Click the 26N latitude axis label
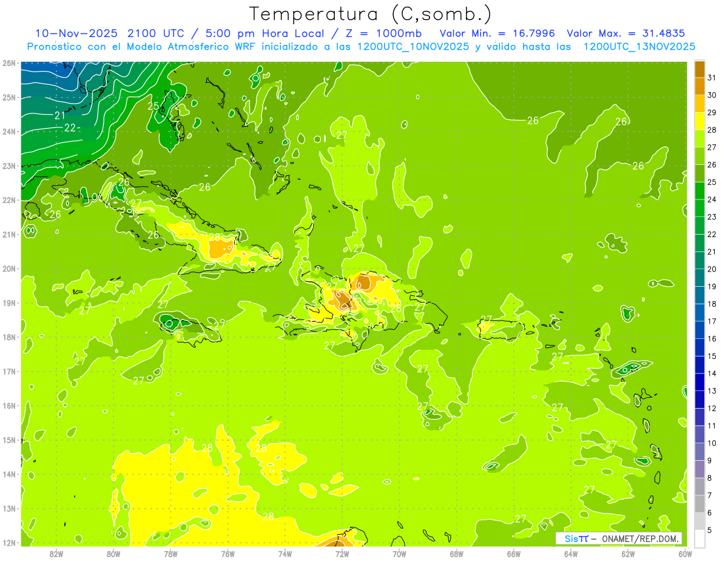 [x=9, y=63]
